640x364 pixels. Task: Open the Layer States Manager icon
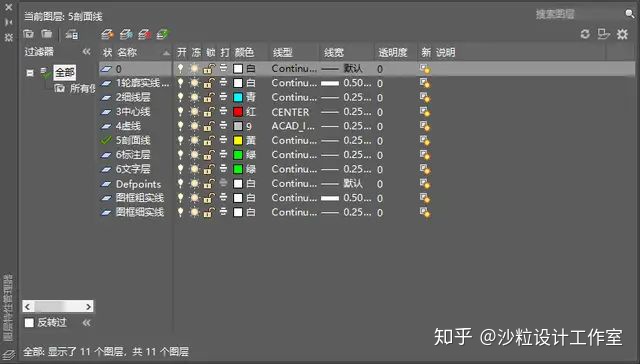(x=72, y=35)
